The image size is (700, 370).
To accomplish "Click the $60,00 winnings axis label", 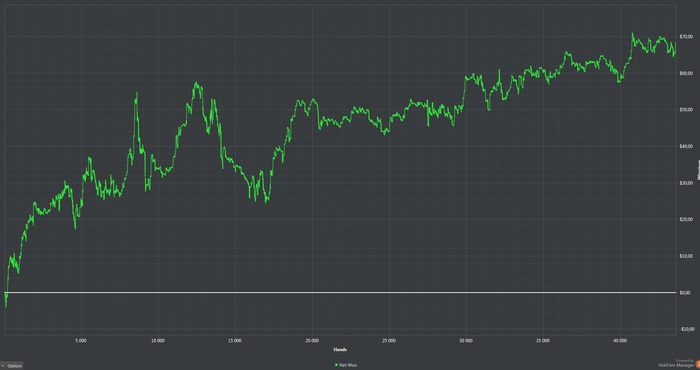I will tap(686, 73).
